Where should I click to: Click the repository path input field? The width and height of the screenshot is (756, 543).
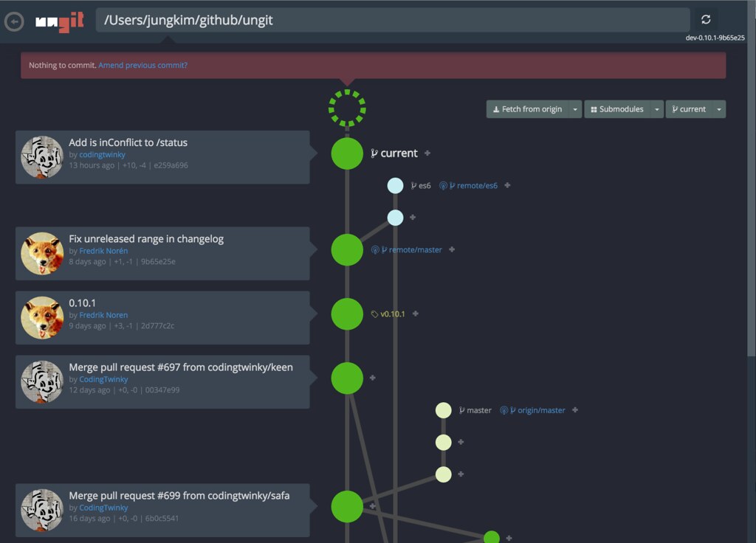click(393, 20)
